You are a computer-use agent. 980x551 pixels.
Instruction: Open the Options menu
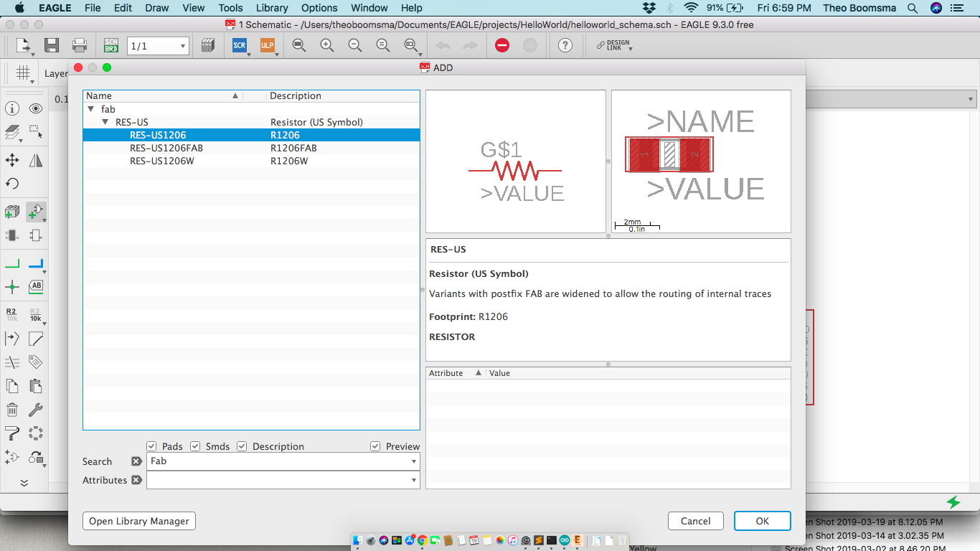click(x=319, y=8)
